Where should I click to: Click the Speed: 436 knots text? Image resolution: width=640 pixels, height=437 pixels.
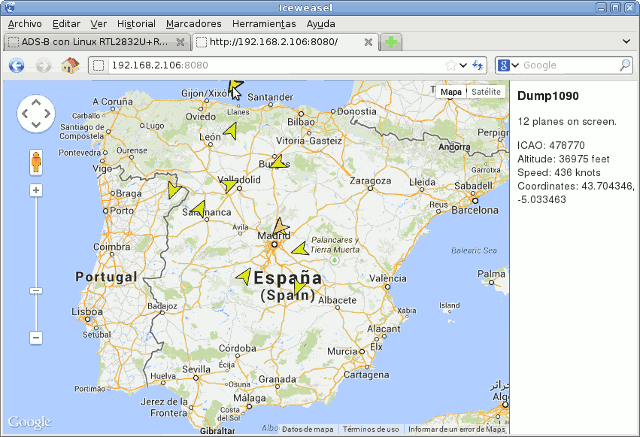click(559, 172)
